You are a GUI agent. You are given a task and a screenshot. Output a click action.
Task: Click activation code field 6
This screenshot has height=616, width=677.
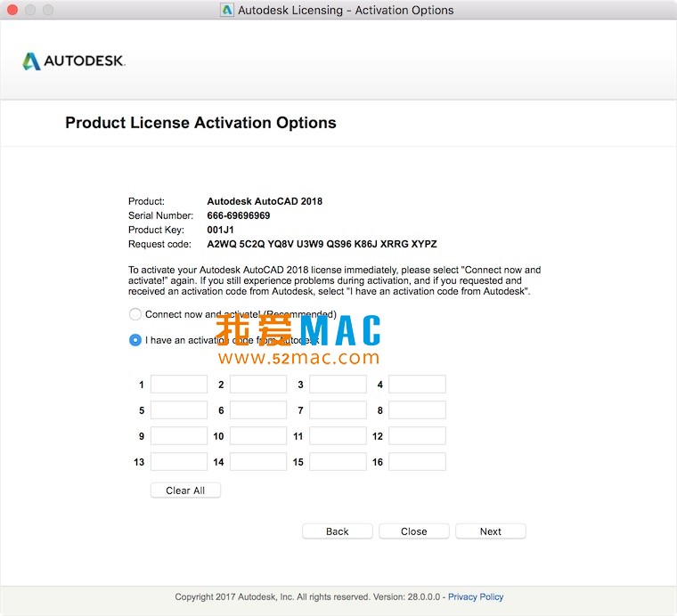pos(258,409)
